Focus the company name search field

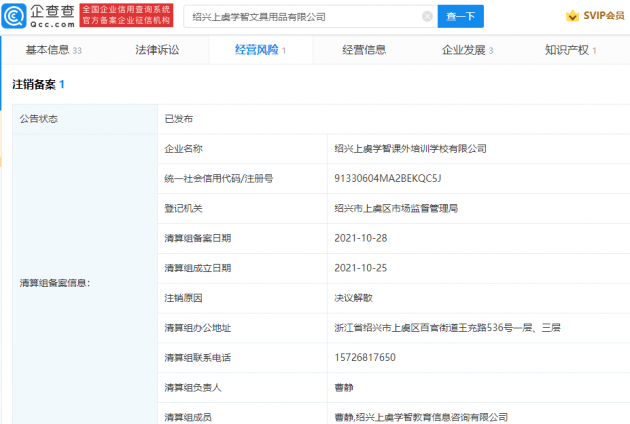[x=310, y=16]
